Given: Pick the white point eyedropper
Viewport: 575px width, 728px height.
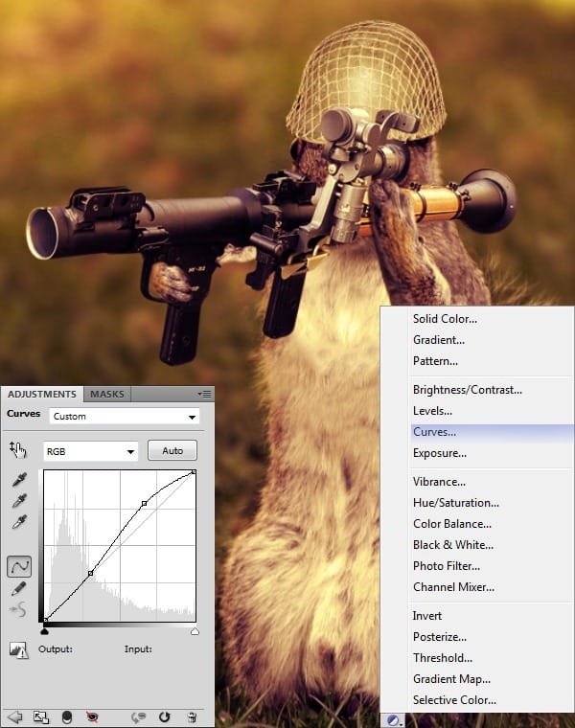Looking at the screenshot, I should [18, 522].
